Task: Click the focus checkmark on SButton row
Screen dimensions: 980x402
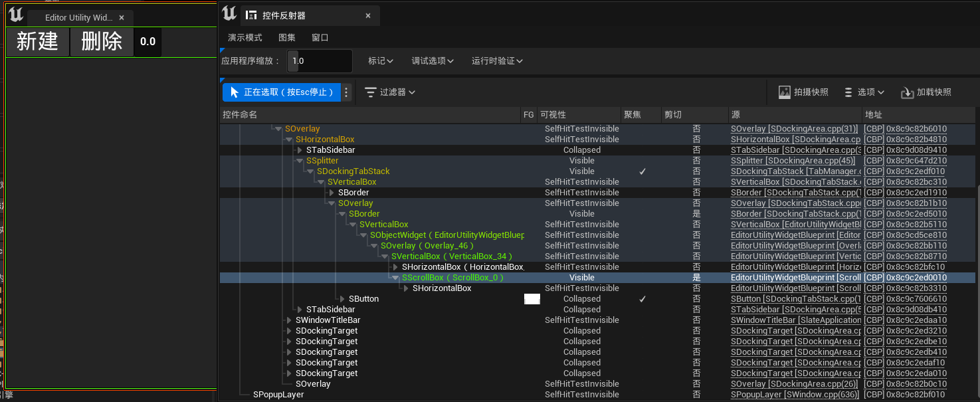Action: tap(642, 299)
